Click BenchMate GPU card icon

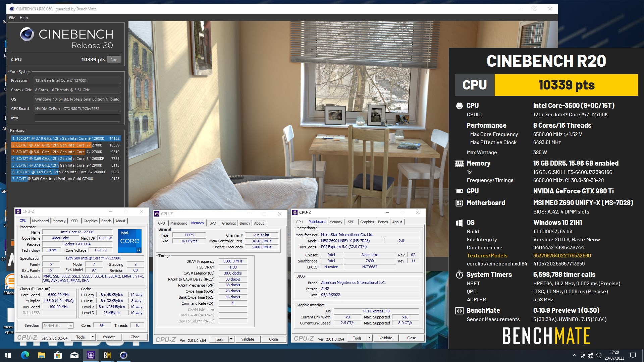coord(459,191)
